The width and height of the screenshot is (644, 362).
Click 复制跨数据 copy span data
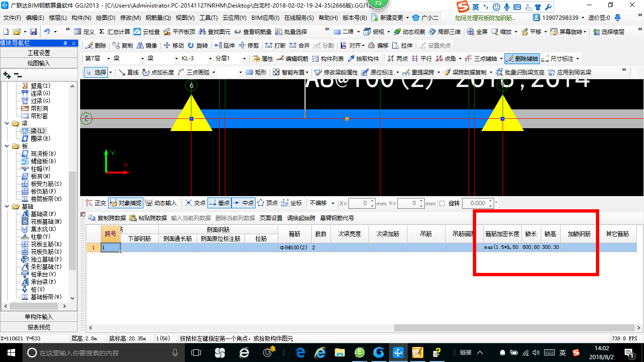(x=107, y=218)
